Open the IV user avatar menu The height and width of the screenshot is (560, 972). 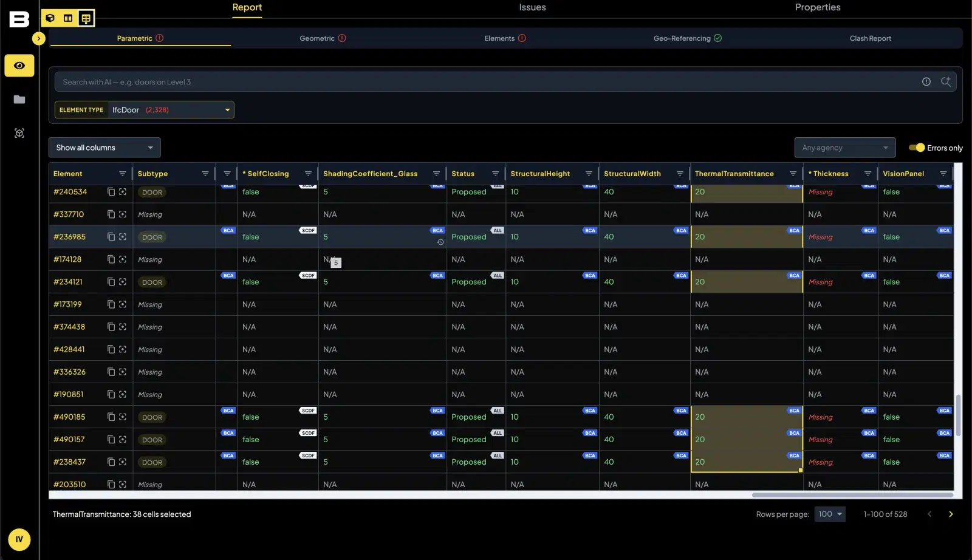(x=19, y=539)
